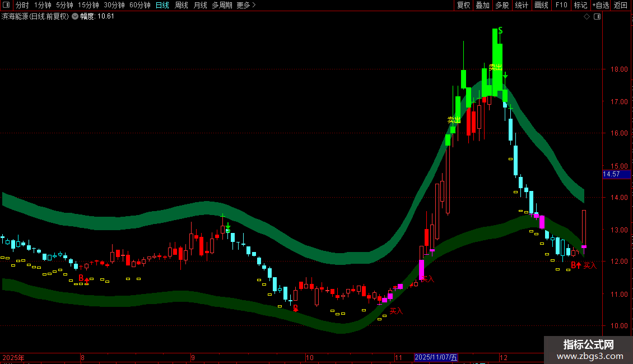This screenshot has width=633, height=364.
Task: Open the 多周期 multi-period view
Action: pos(222,5)
